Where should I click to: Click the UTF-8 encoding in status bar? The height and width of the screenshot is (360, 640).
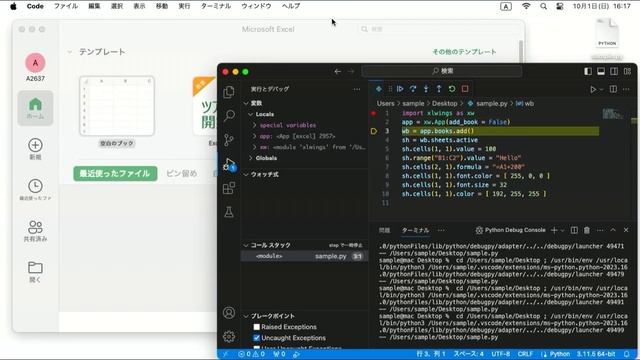pyautogui.click(x=501, y=354)
